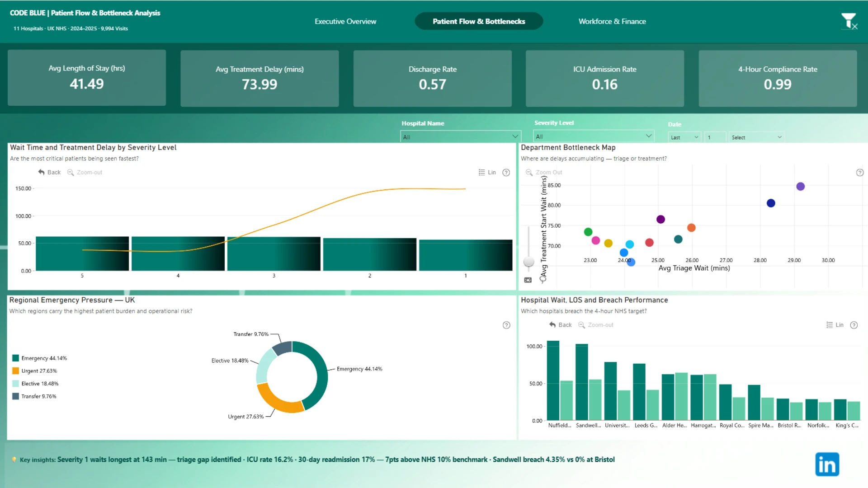Expand the Hospital Name dropdown
868x488 pixels.
(x=461, y=136)
